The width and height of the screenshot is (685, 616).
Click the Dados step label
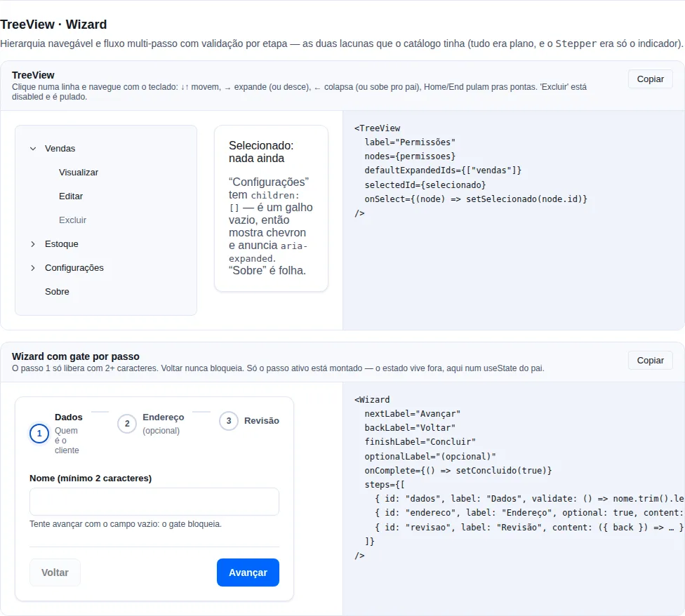[69, 417]
